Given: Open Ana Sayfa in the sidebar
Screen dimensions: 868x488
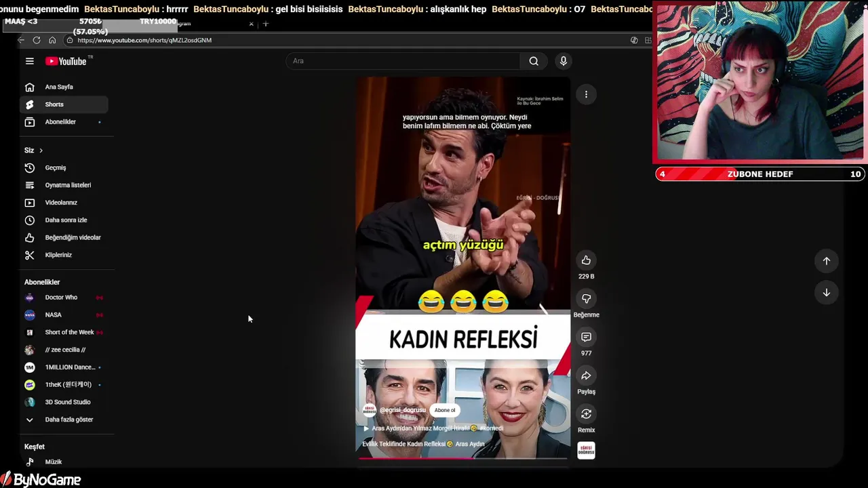Looking at the screenshot, I should point(64,87).
